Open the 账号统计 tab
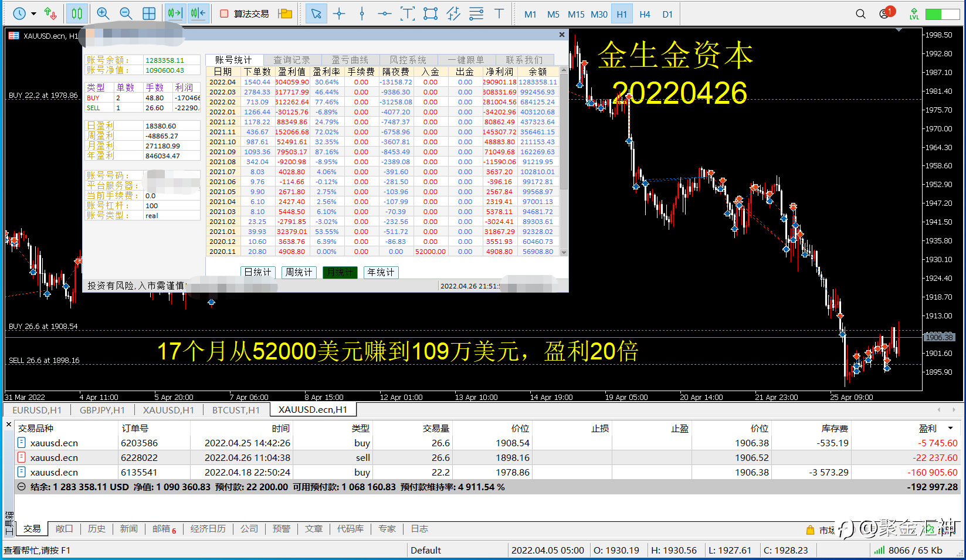Screen dimensions: 966x560 click(233, 60)
